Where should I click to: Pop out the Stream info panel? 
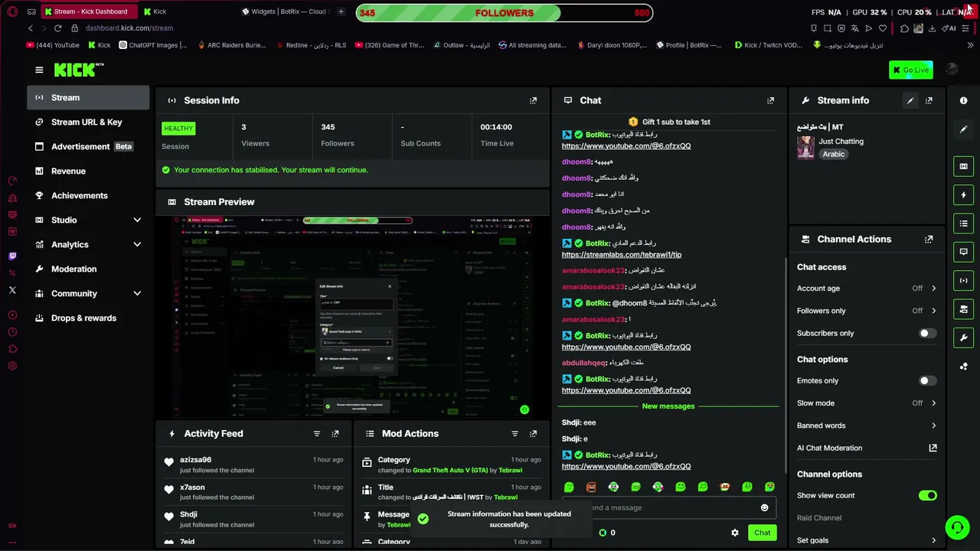[929, 100]
